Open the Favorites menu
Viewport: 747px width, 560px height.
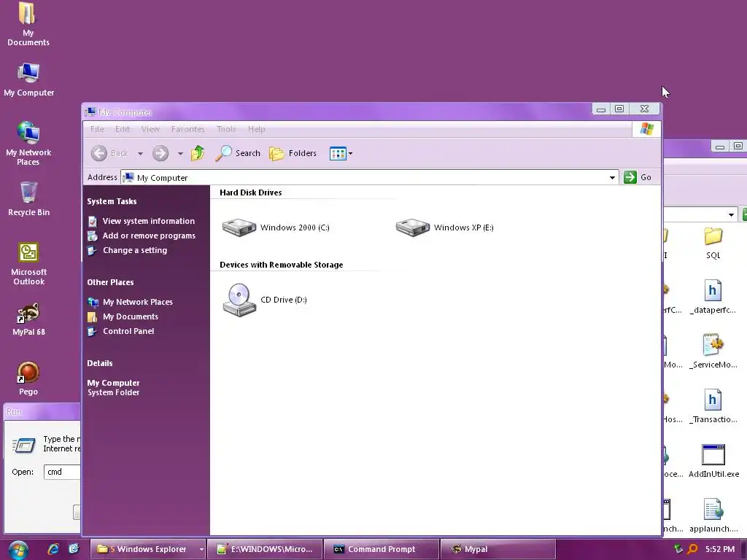(x=187, y=129)
